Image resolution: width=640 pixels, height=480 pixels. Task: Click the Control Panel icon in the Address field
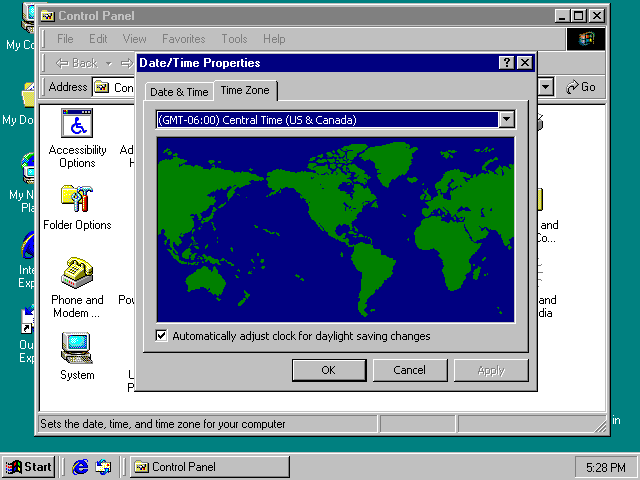coord(101,87)
